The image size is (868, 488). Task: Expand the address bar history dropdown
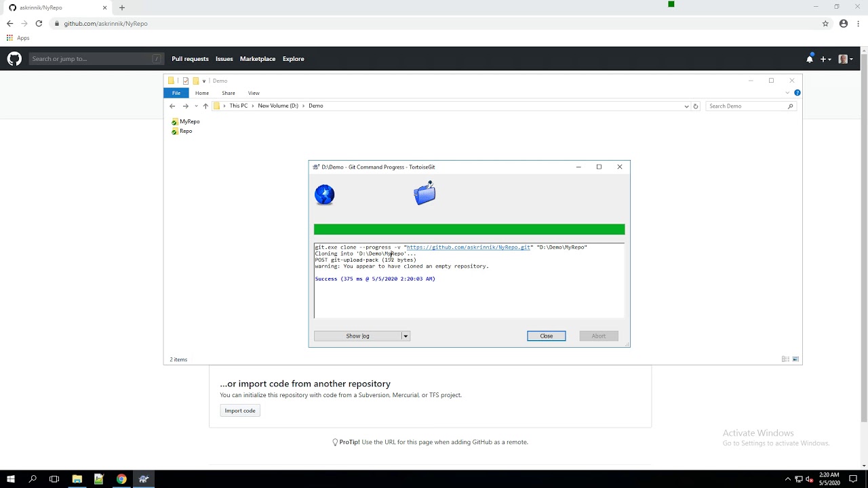686,106
